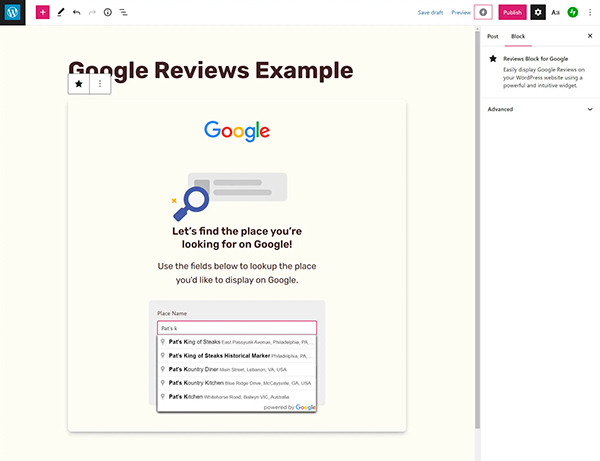Select Pat's King of Steaks East Passyunk suggestion
The width and height of the screenshot is (600, 461).
click(237, 342)
